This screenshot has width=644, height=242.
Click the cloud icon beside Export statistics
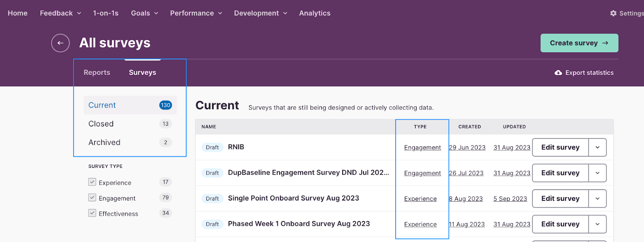coord(558,73)
